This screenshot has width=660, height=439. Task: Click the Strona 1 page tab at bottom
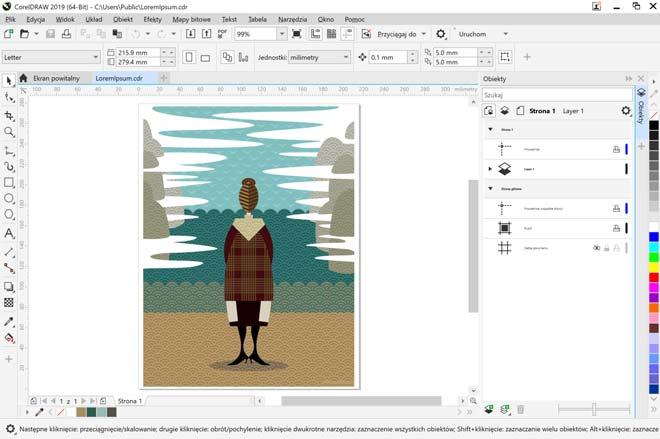pyautogui.click(x=130, y=401)
